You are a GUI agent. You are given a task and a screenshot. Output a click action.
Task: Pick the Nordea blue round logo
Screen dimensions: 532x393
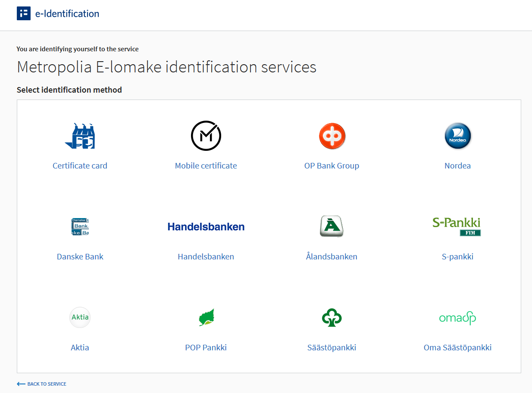(x=458, y=136)
